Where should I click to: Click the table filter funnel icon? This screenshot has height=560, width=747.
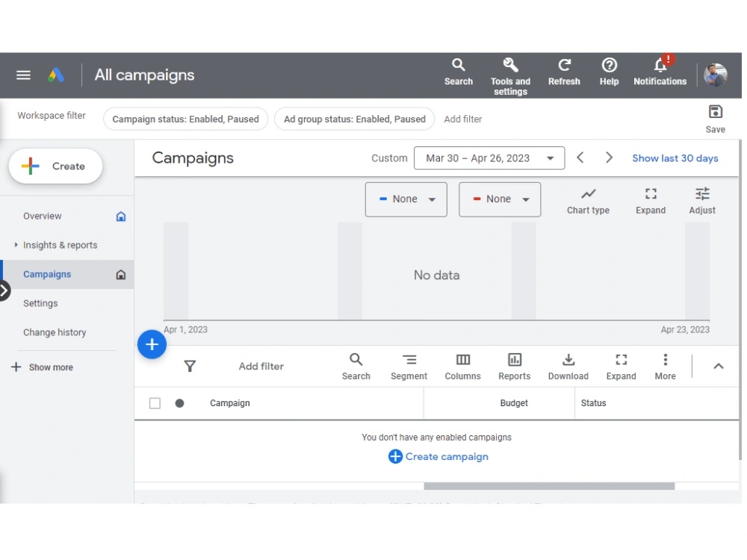pos(190,366)
